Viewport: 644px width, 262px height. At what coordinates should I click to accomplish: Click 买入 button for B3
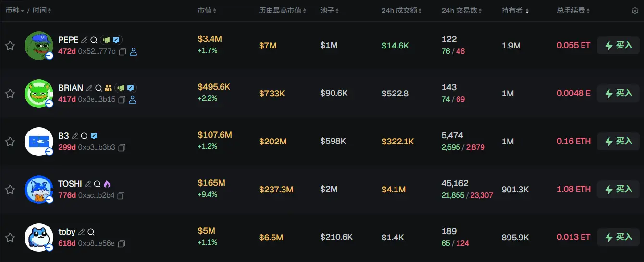point(619,142)
